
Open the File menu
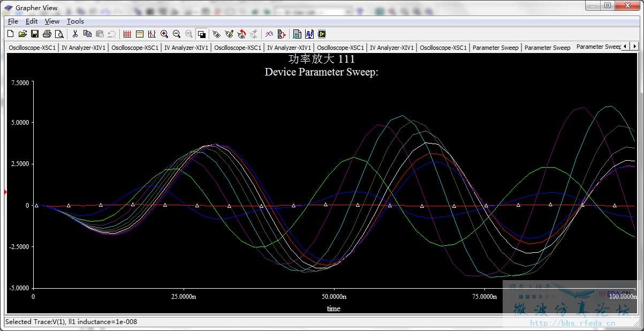click(13, 21)
